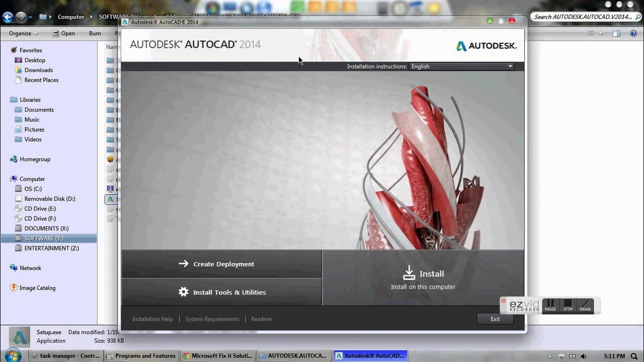Select Computer in the Explorer address bar
This screenshot has height=362, width=644.
[x=71, y=17]
